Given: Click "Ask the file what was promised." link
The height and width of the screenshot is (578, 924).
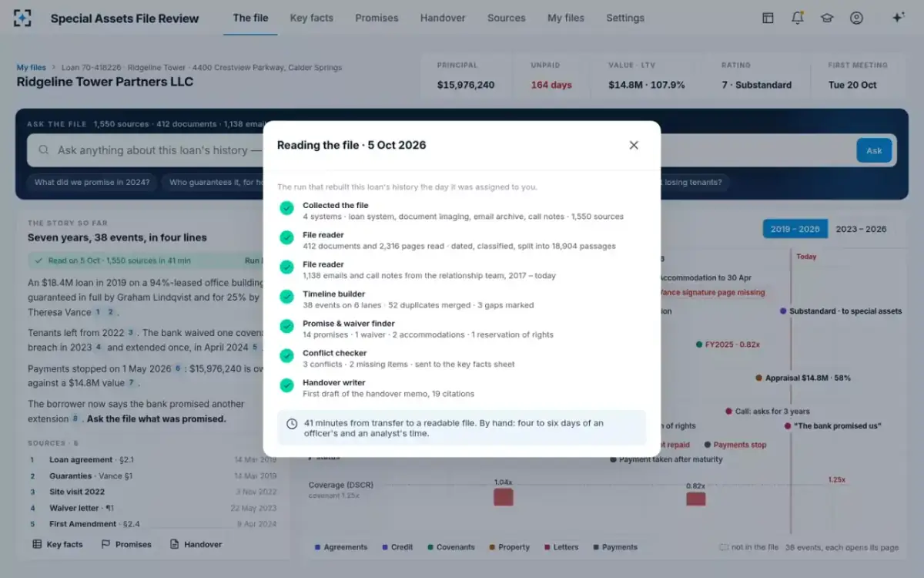Looking at the screenshot, I should [x=156, y=419].
